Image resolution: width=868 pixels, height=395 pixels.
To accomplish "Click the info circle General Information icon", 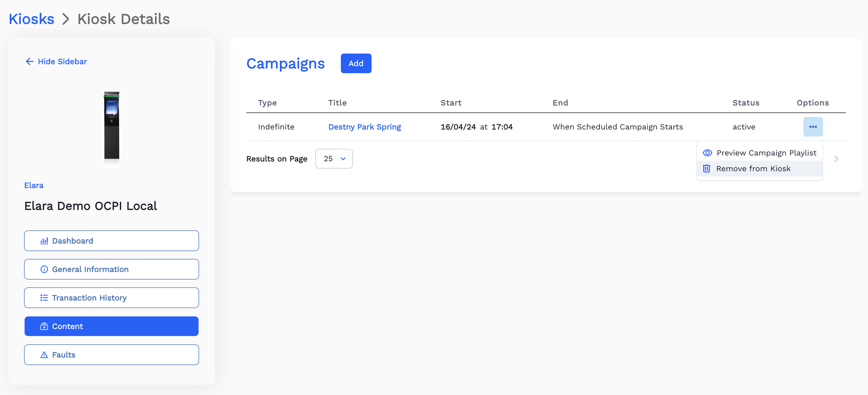I will point(44,269).
